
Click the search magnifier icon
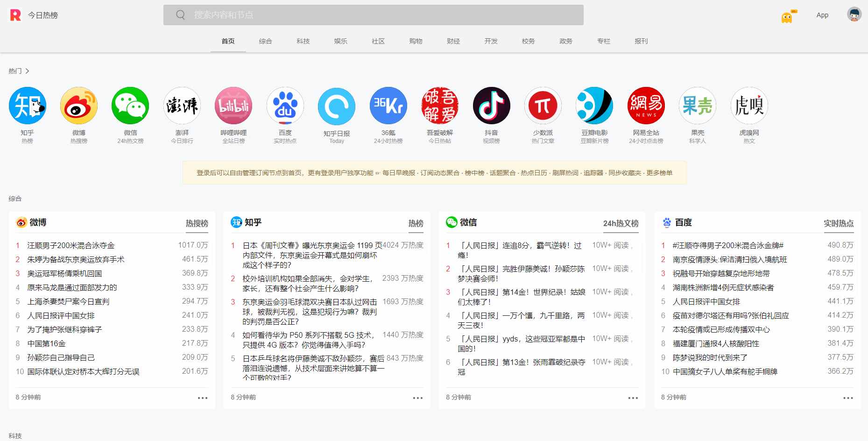tap(180, 15)
